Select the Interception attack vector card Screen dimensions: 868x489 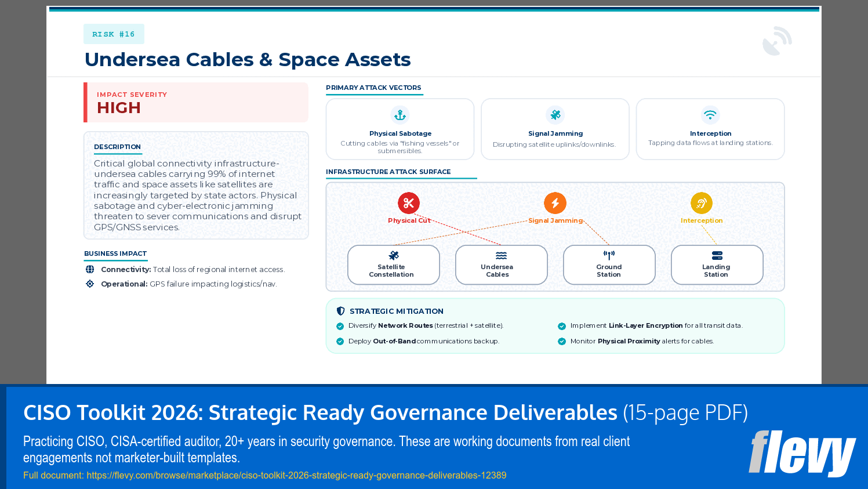tap(710, 129)
